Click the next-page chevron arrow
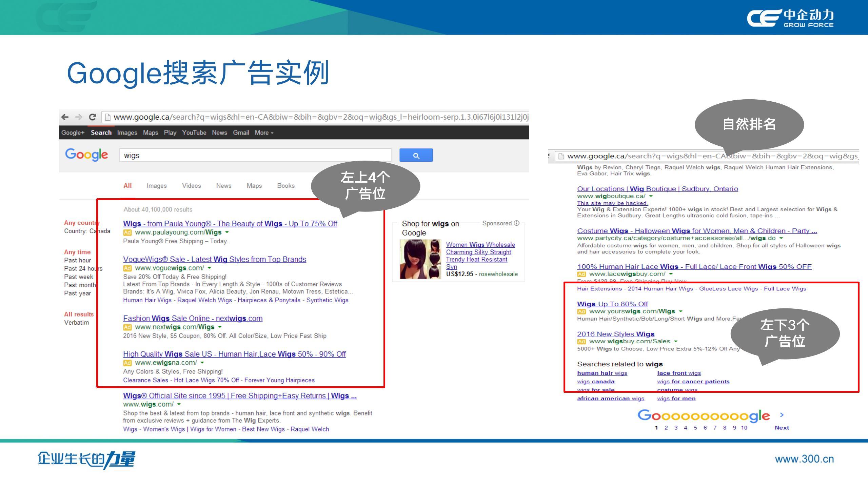 point(782,415)
